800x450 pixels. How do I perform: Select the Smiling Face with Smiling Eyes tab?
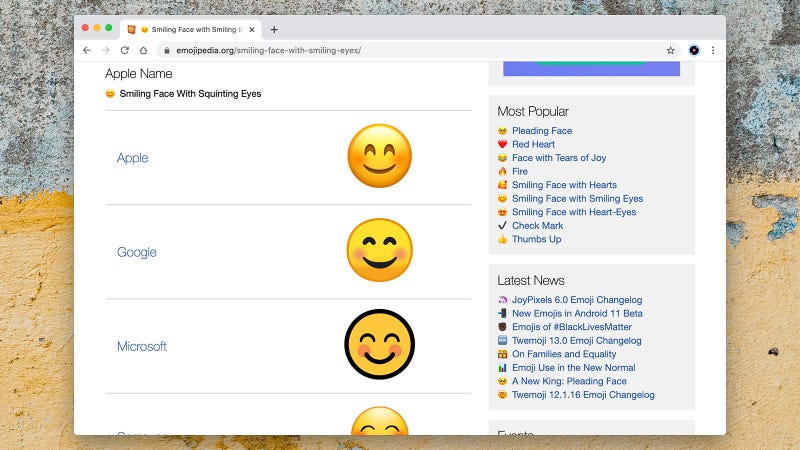pos(191,30)
